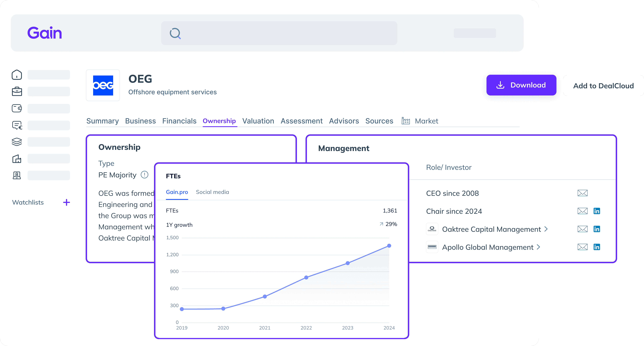Open the person profile sidebar icon
Viewport: 644px width, 346px height.
point(17,175)
